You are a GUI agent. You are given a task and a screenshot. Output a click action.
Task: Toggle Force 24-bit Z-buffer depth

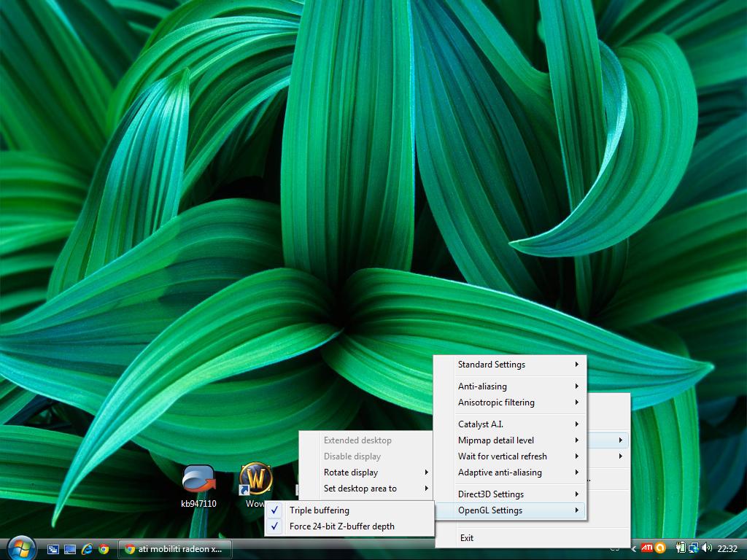click(x=341, y=526)
